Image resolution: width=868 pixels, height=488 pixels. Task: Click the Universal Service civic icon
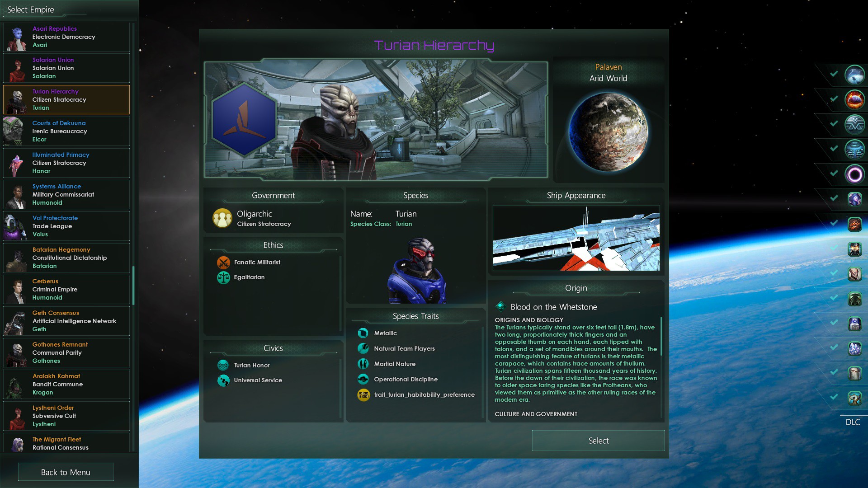coord(223,379)
